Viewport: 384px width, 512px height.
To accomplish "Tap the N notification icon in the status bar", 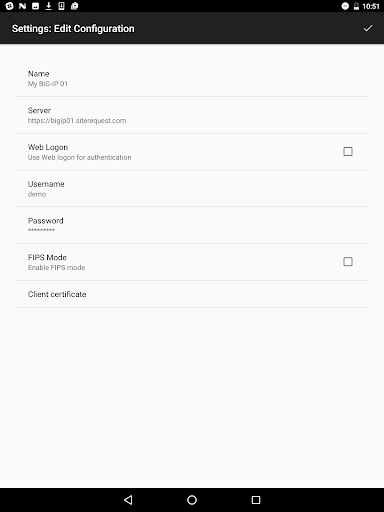I will (22, 6).
